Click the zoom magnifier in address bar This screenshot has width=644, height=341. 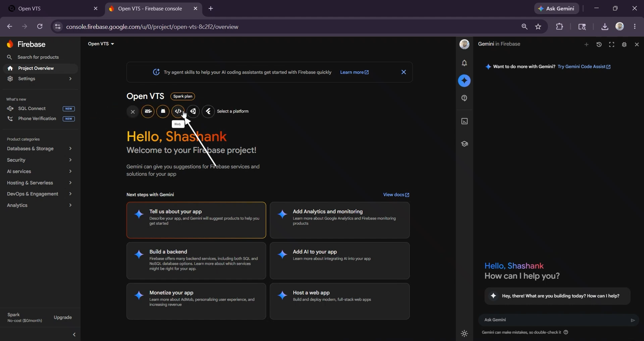[x=524, y=27]
